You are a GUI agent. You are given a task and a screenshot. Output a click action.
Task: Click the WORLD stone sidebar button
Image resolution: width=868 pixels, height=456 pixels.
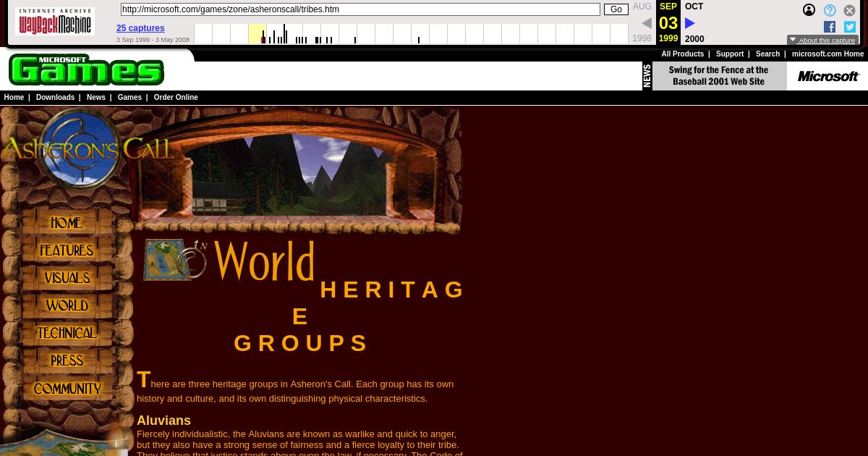[x=67, y=305]
